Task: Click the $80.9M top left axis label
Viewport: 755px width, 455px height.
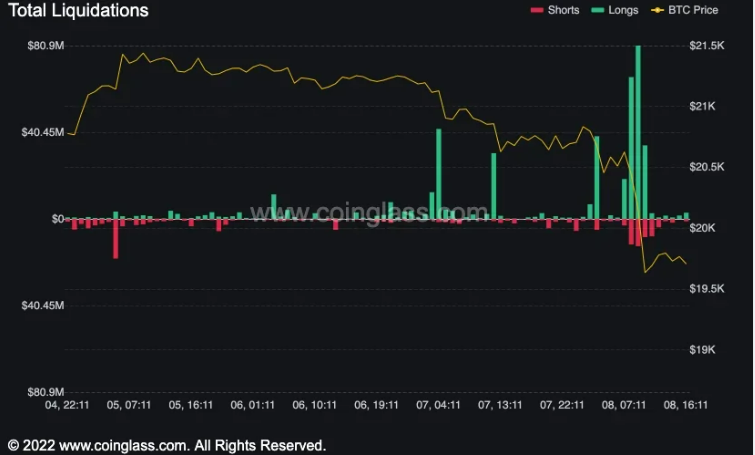Action: pos(46,46)
